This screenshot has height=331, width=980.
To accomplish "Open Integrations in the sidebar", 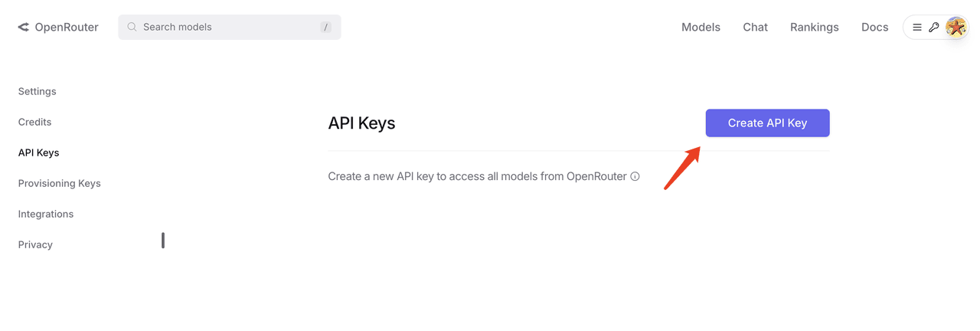I will [x=46, y=214].
